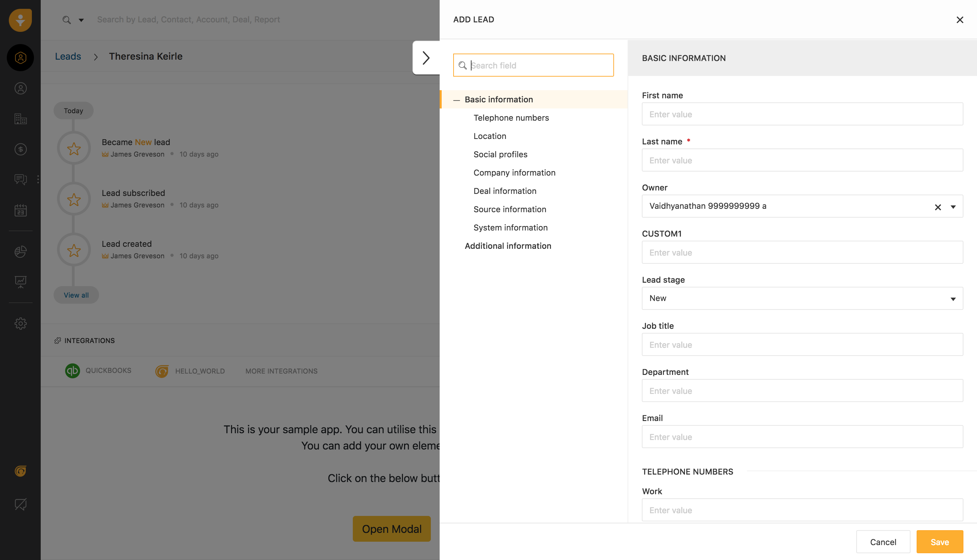The width and height of the screenshot is (977, 560).
Task: Jump to Source information section
Action: tap(510, 209)
